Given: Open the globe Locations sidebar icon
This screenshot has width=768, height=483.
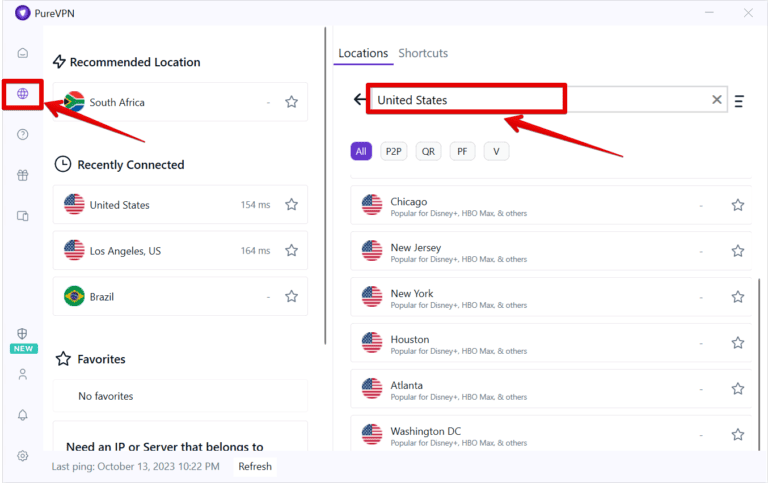Looking at the screenshot, I should pos(22,94).
